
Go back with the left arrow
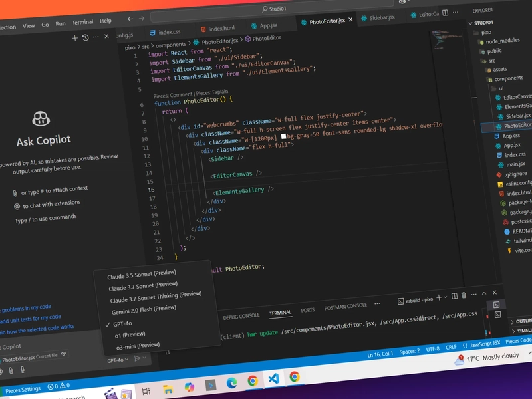point(130,19)
